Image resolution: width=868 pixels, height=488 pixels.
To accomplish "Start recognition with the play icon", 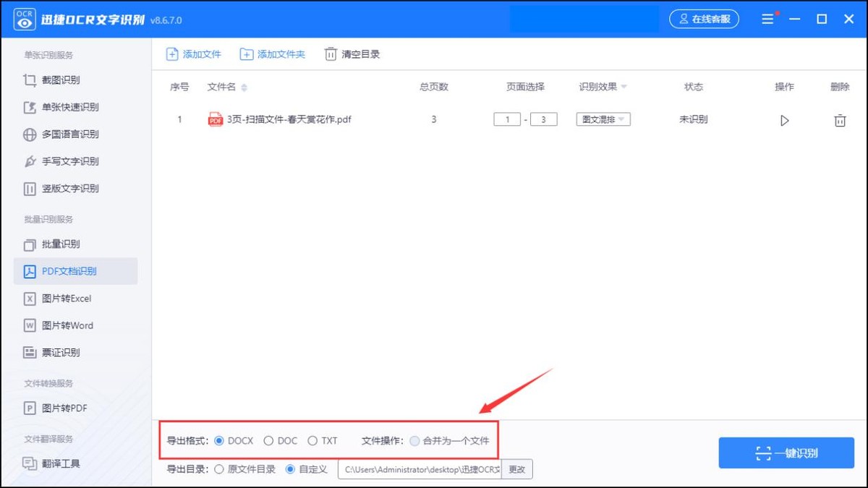I will [784, 121].
